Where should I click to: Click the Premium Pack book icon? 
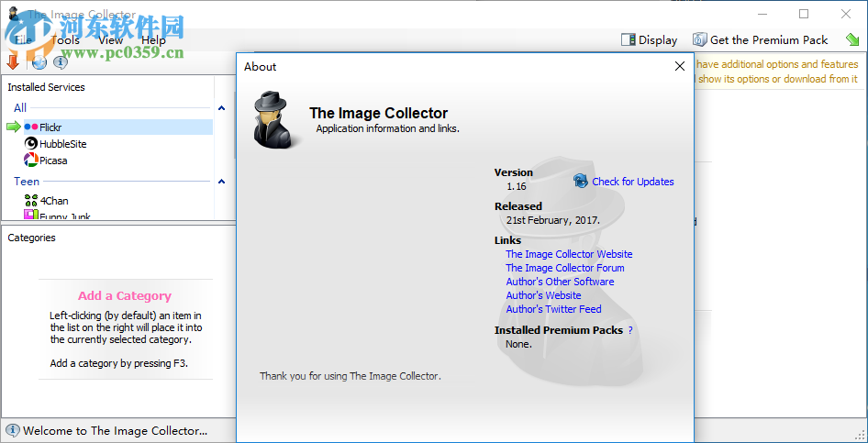[x=700, y=39]
